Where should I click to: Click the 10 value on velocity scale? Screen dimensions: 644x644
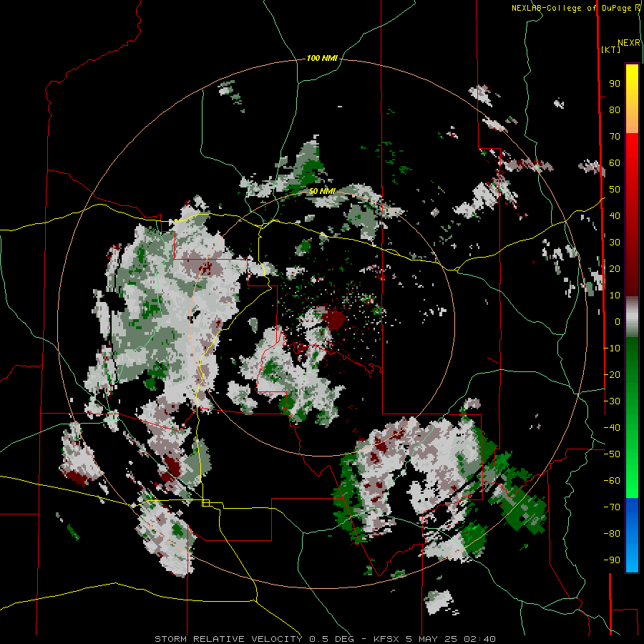615,295
